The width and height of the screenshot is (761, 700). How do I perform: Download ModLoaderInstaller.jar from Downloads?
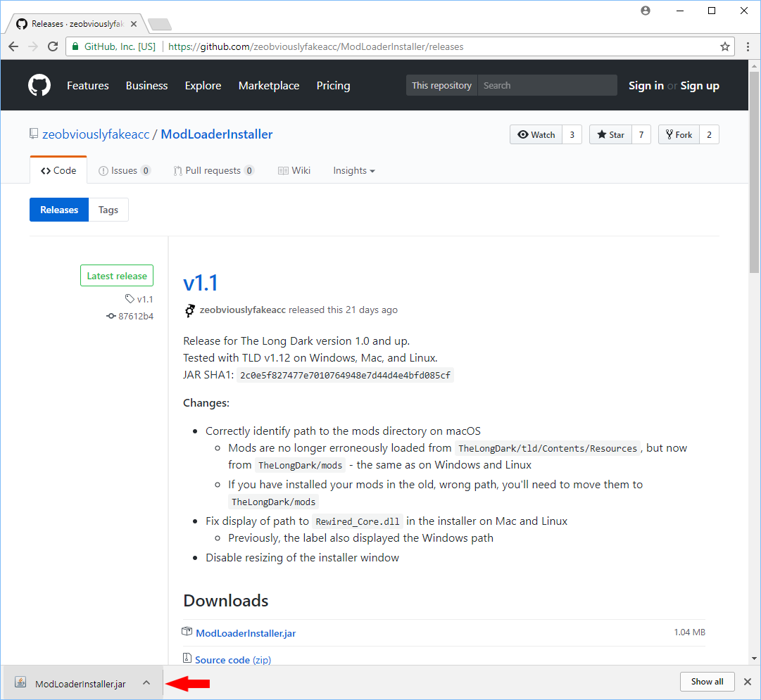tap(246, 633)
